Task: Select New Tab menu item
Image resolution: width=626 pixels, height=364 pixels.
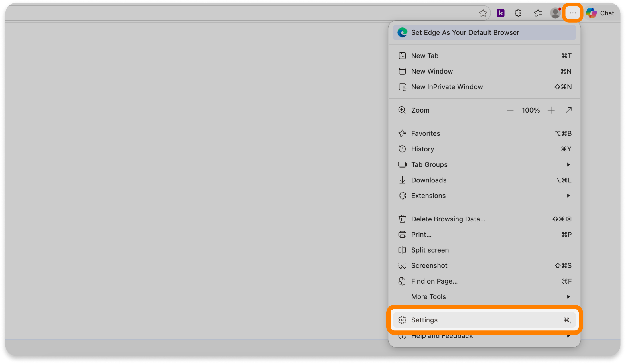Action: coord(484,56)
